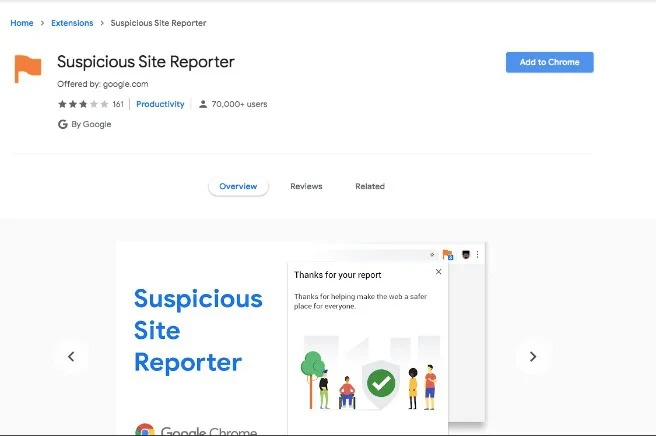The image size is (656, 436).
Task: Close the Thanks for your report popup
Action: point(438,272)
